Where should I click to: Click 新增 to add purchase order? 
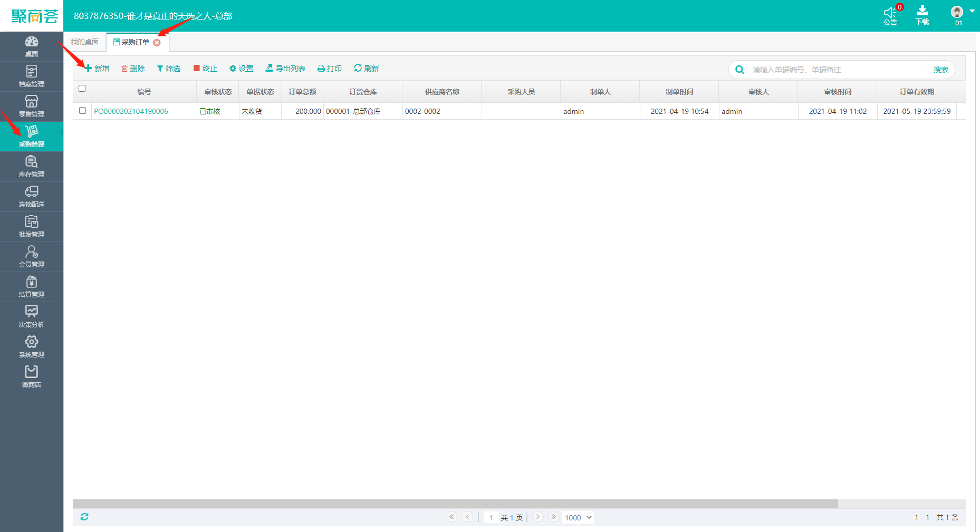click(x=97, y=69)
